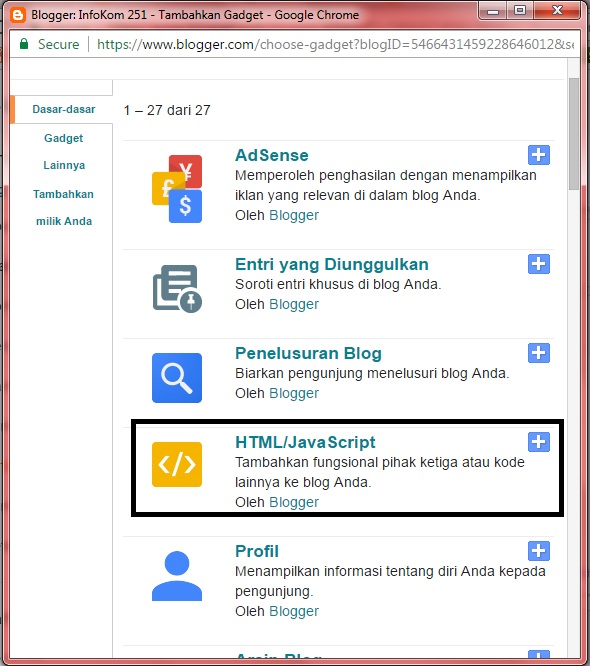Click the Profil person silhouette icon
This screenshot has height=666, width=590.
(x=177, y=576)
